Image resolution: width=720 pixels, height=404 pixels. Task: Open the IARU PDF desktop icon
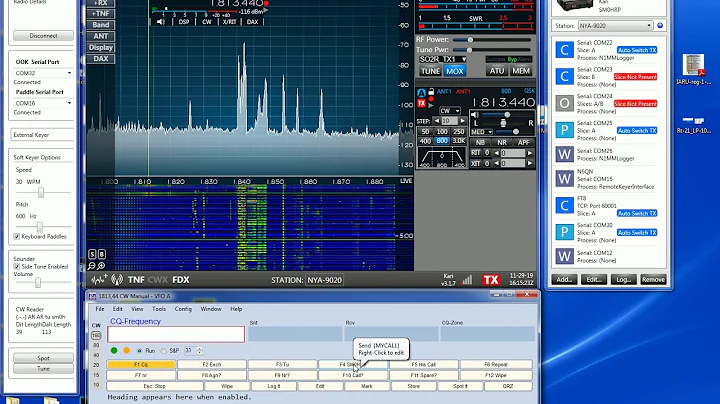click(693, 69)
